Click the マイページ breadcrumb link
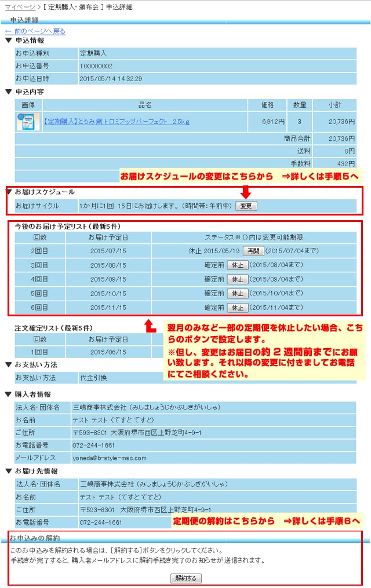371x588 pixels. 20,7
